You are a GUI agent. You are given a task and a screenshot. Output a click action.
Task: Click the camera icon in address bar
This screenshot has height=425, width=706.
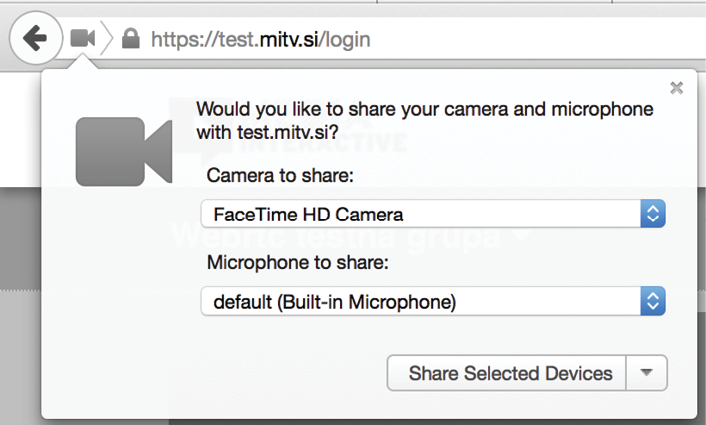(83, 39)
